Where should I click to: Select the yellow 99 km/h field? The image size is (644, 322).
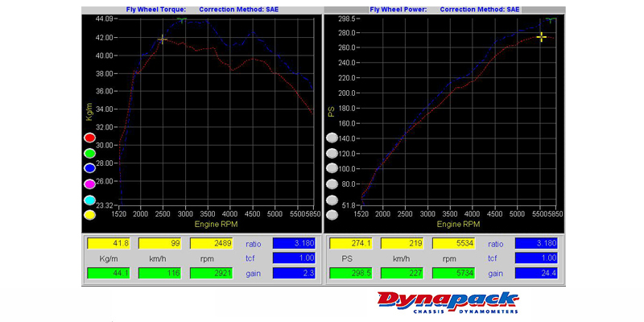coord(159,243)
